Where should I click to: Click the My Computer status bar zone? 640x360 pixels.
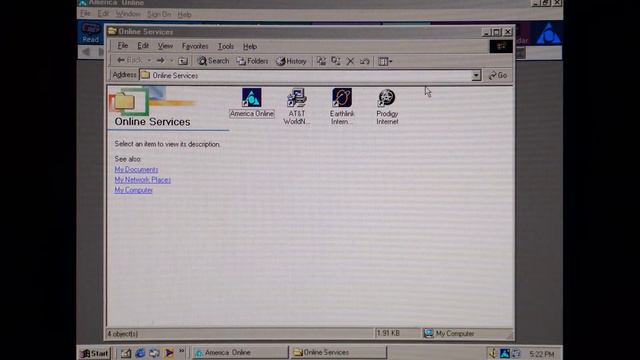tap(449, 333)
